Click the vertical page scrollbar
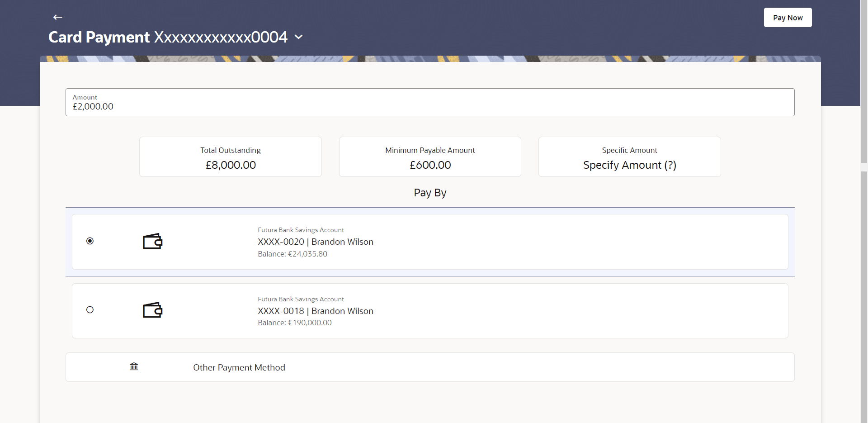This screenshot has width=868, height=423. click(864, 211)
